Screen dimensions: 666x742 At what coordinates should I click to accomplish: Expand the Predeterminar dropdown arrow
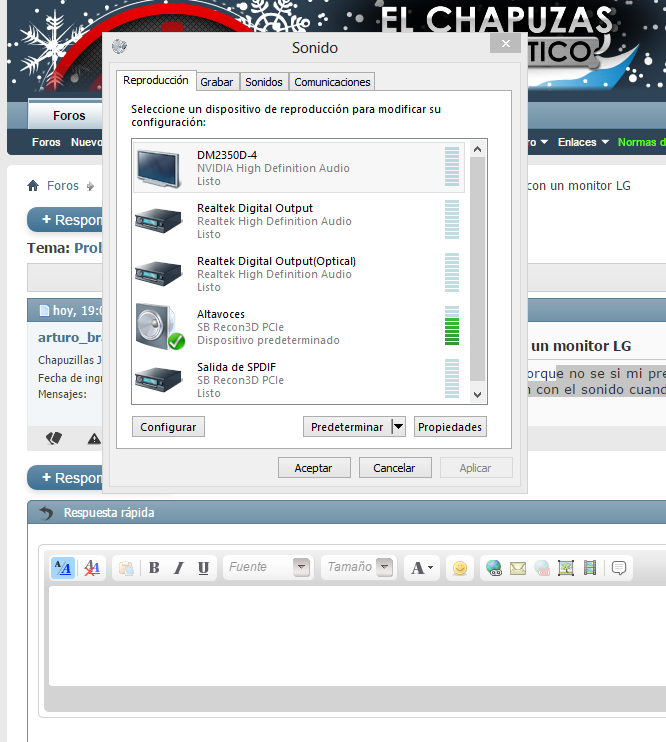coord(399,427)
